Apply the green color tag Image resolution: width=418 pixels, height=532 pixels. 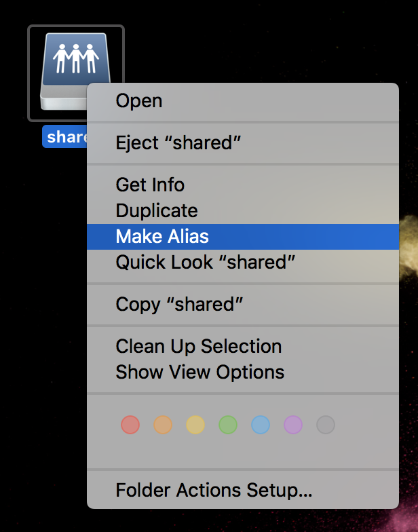(227, 425)
